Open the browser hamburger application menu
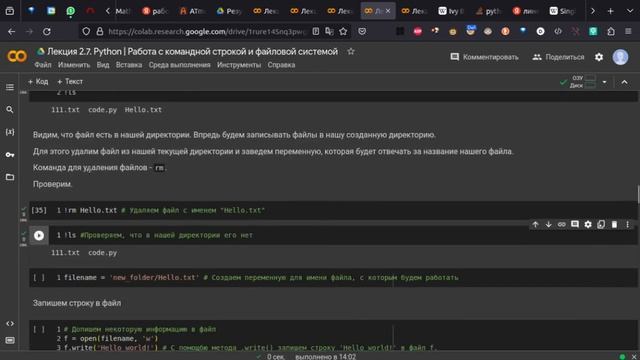640x360 pixels. (x=628, y=31)
